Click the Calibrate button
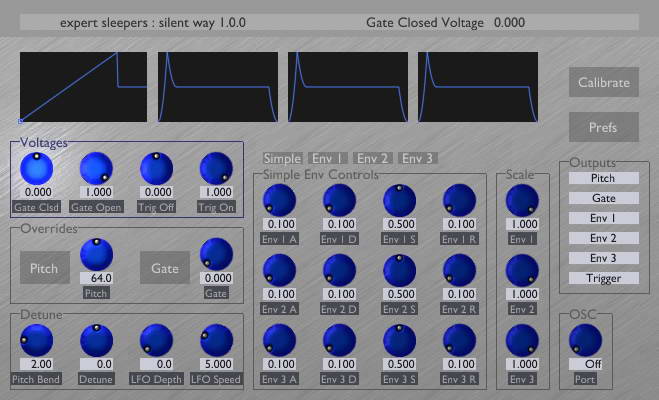The height and width of the screenshot is (400, 659). (604, 82)
